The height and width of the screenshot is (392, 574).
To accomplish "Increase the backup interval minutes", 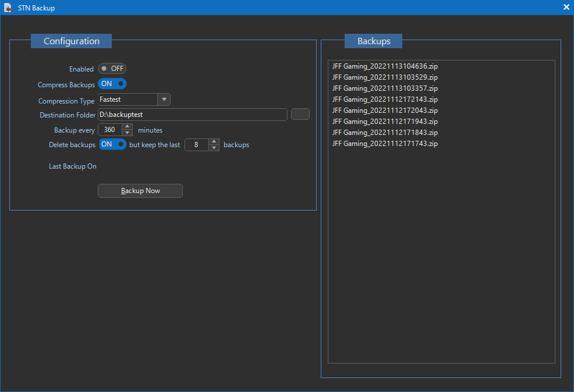I will [x=127, y=127].
